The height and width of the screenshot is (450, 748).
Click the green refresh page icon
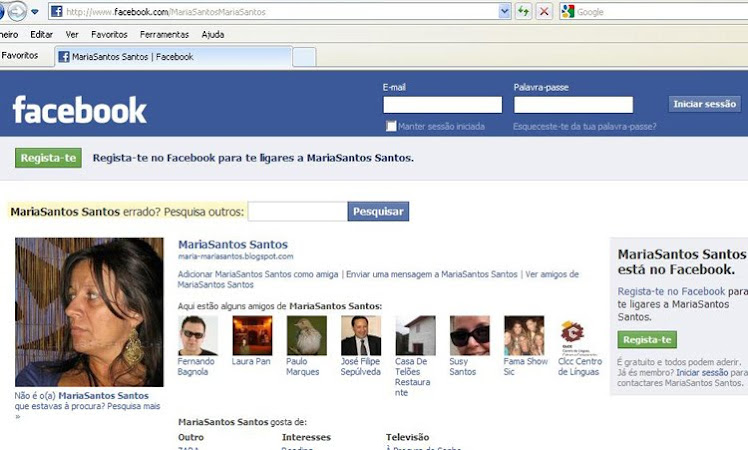(x=523, y=11)
